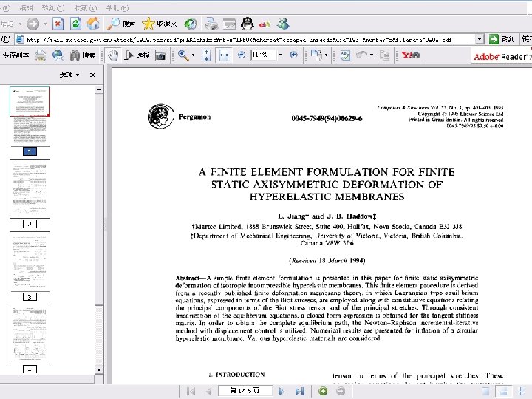The image size is (532, 399).
Task: Select the Hand tool
Action: pos(113,55)
